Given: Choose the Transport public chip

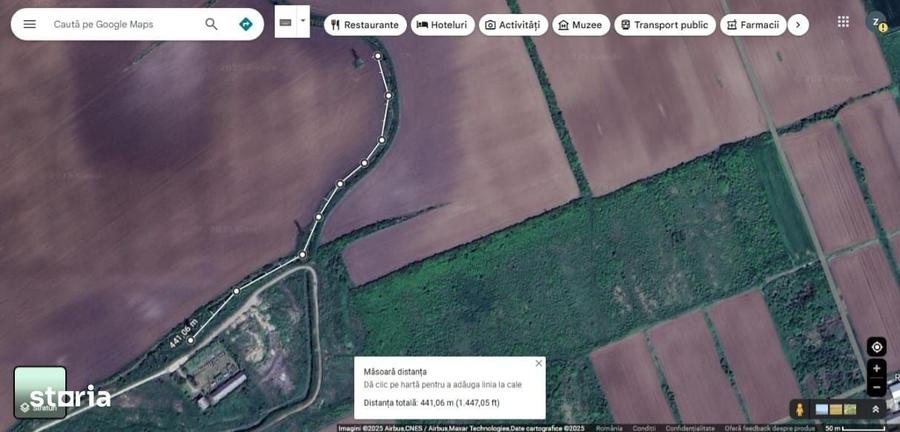Looking at the screenshot, I should pyautogui.click(x=665, y=25).
